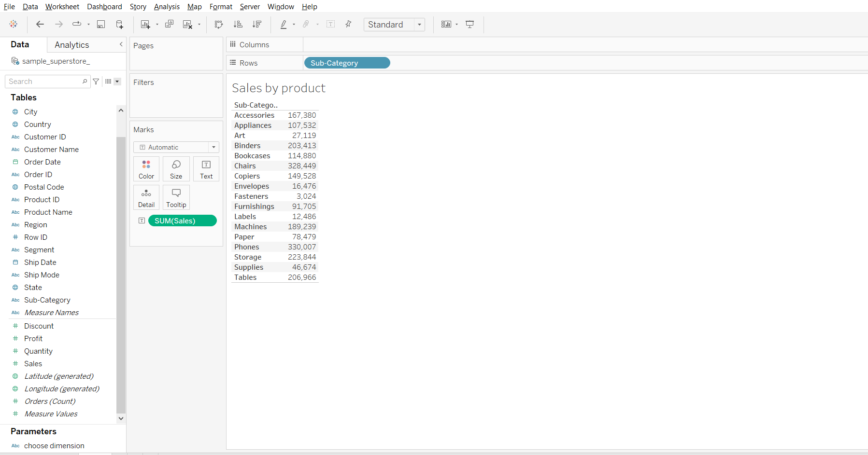Open the Analysis menu
Image resolution: width=868 pixels, height=455 pixels.
coord(167,7)
